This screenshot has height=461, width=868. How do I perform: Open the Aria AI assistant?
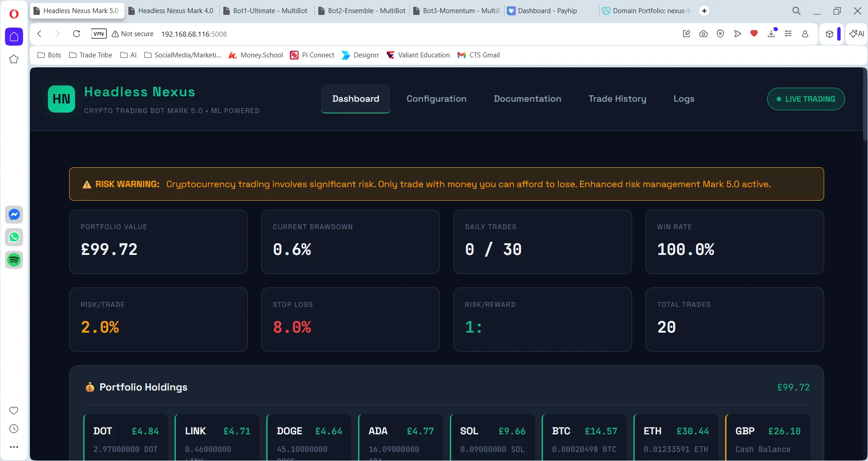[x=856, y=33]
